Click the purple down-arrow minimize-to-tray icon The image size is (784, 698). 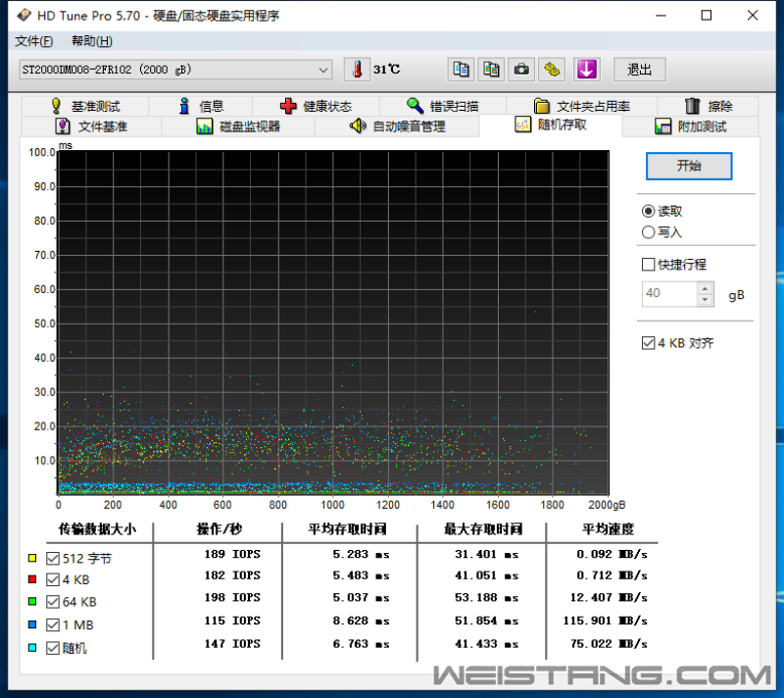click(x=586, y=70)
